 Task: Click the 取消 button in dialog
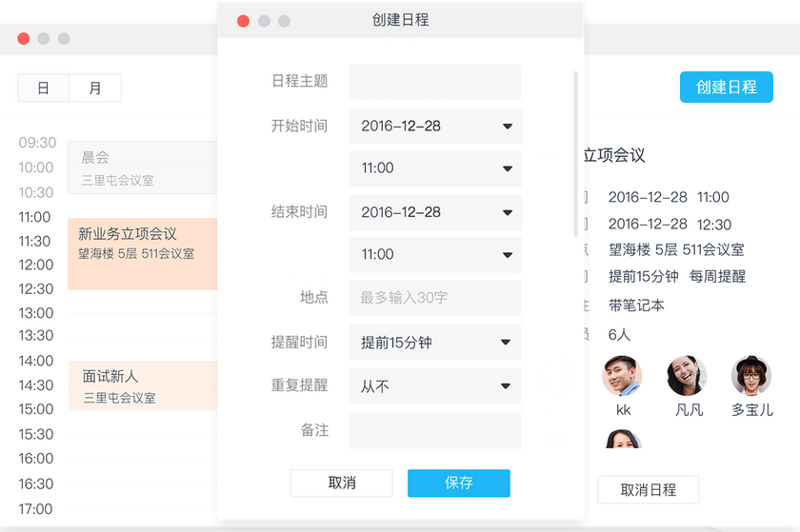(x=341, y=483)
